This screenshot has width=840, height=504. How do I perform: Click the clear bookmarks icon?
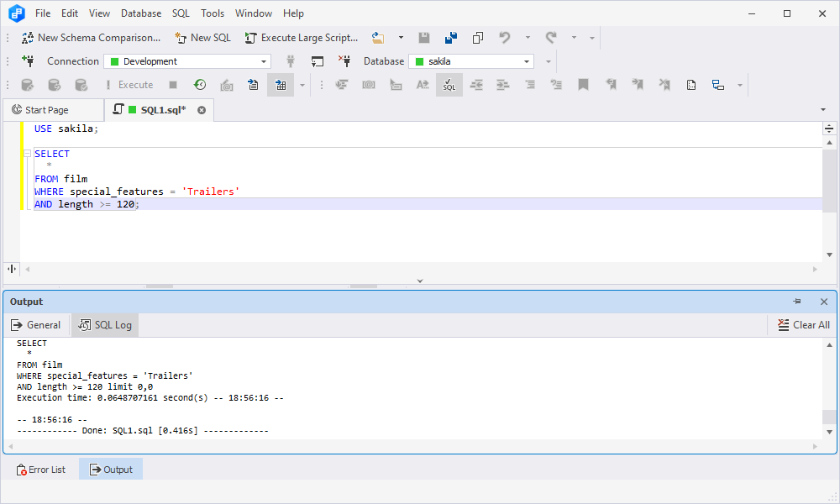point(664,85)
